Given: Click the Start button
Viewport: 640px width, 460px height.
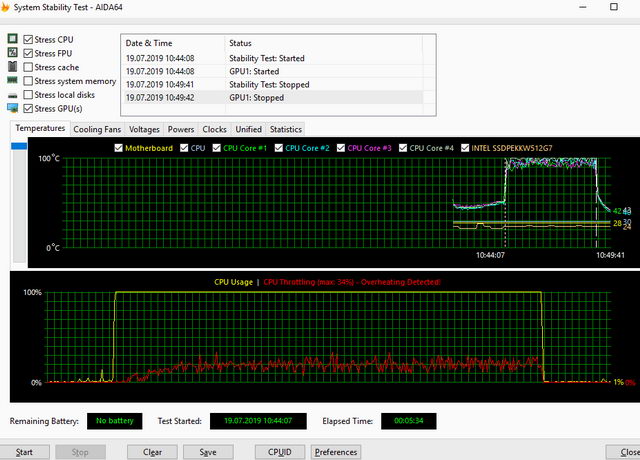Looking at the screenshot, I should tap(24, 452).
